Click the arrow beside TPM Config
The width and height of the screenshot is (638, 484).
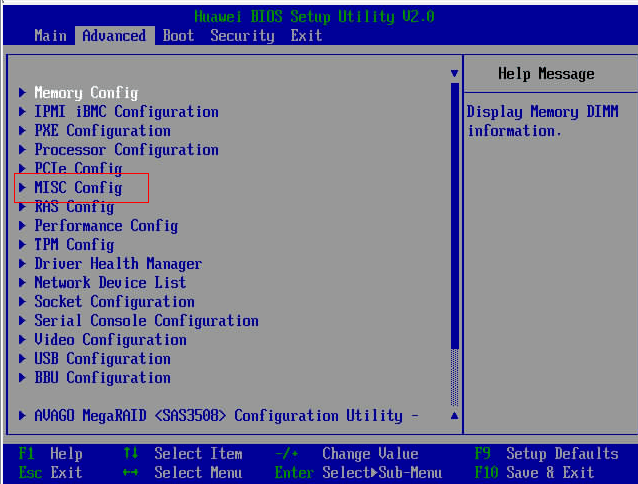[22, 244]
